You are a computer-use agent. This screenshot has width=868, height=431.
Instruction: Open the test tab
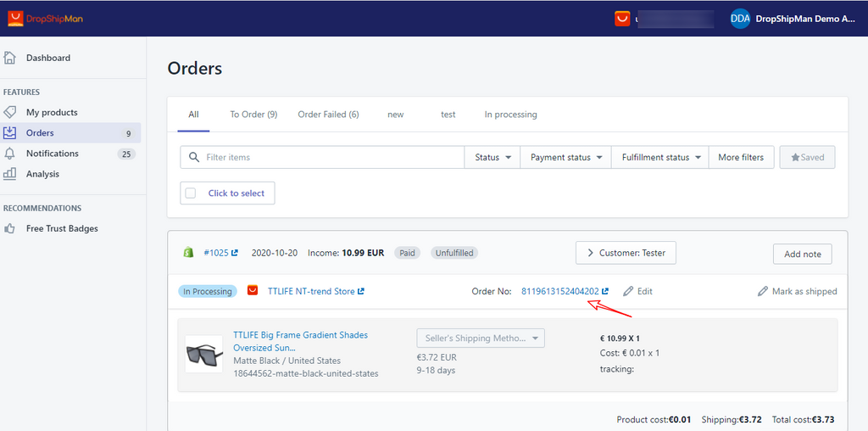[x=448, y=115]
